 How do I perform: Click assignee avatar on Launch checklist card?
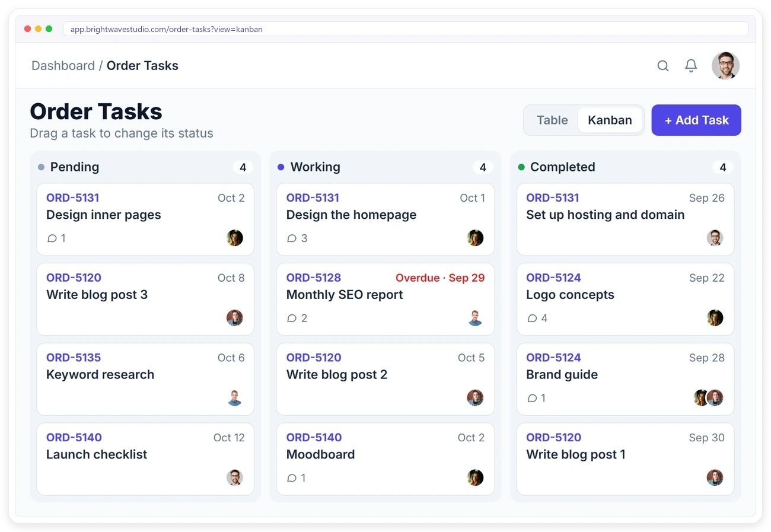pyautogui.click(x=235, y=477)
